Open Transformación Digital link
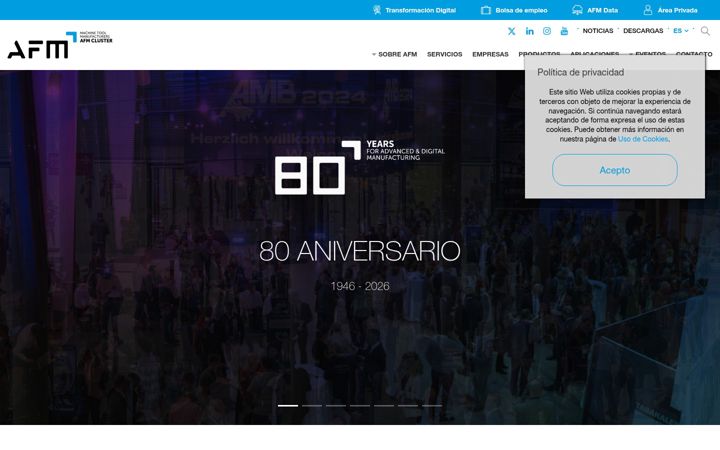The height and width of the screenshot is (450, 720). [414, 10]
